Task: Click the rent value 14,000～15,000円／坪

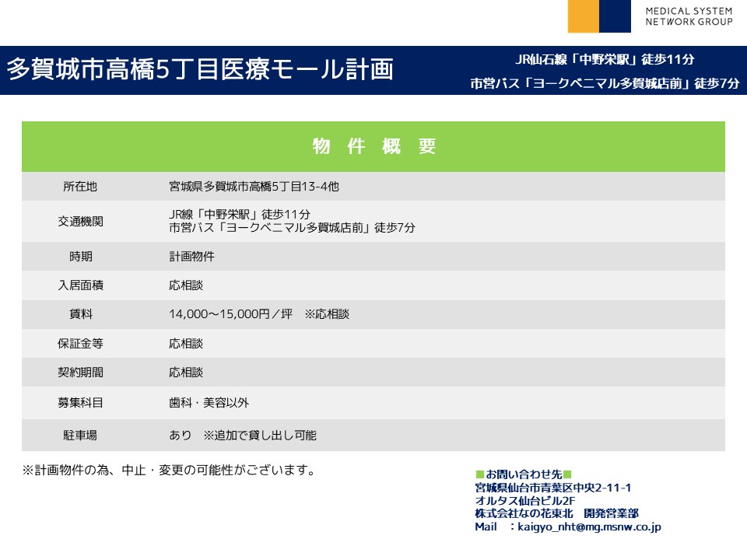Action: [x=230, y=314]
